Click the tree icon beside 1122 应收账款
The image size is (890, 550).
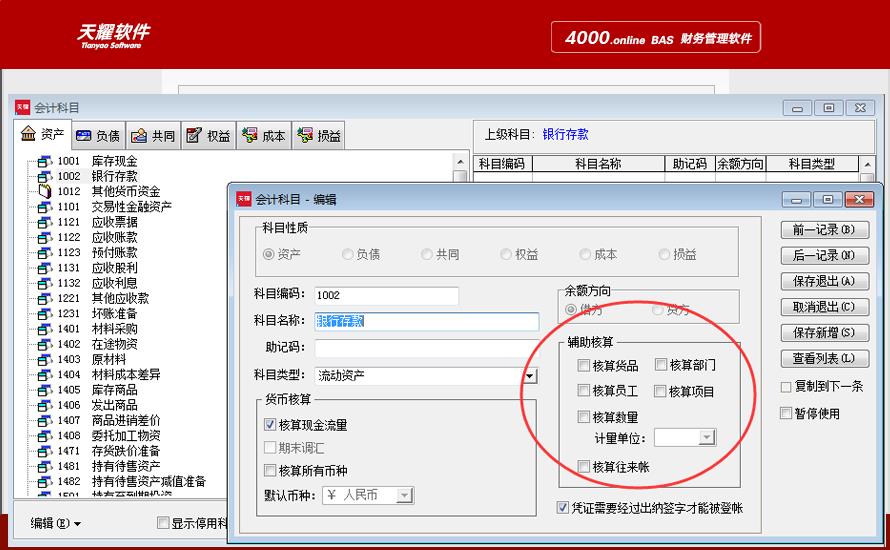44,237
